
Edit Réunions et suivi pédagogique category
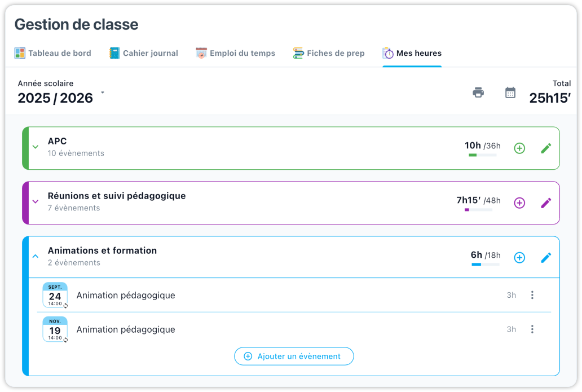pos(546,203)
